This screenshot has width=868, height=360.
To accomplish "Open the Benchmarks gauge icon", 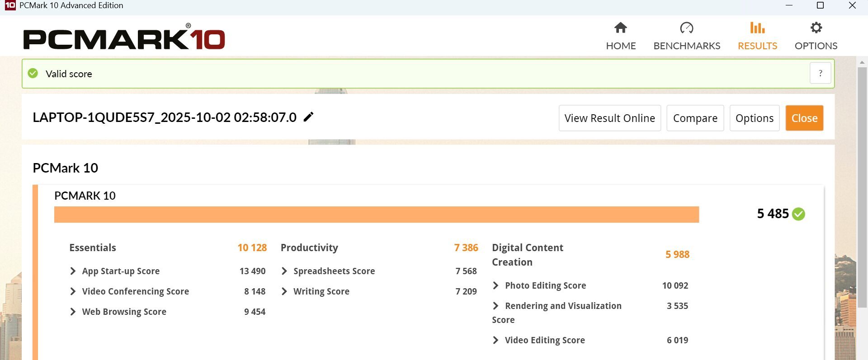I will click(686, 28).
